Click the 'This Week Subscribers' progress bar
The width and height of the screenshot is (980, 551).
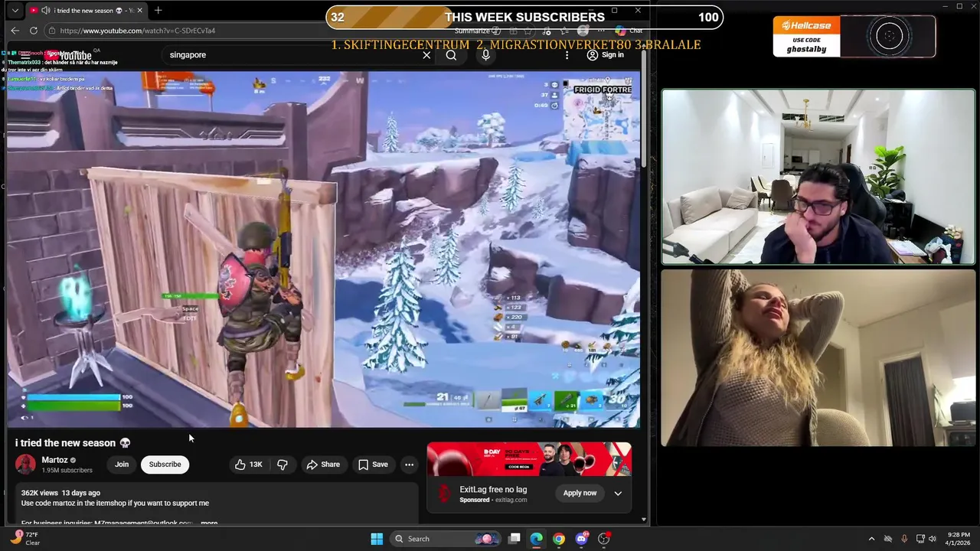[524, 17]
